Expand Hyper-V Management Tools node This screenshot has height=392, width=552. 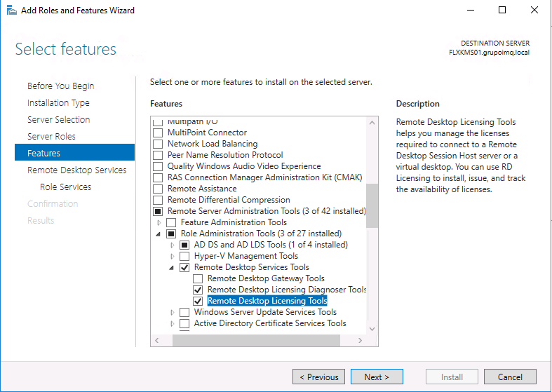(x=173, y=256)
